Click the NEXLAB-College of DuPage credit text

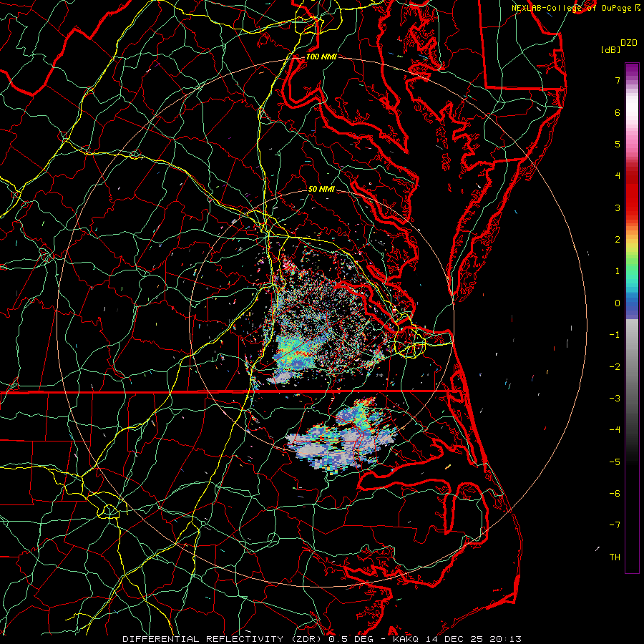(573, 8)
